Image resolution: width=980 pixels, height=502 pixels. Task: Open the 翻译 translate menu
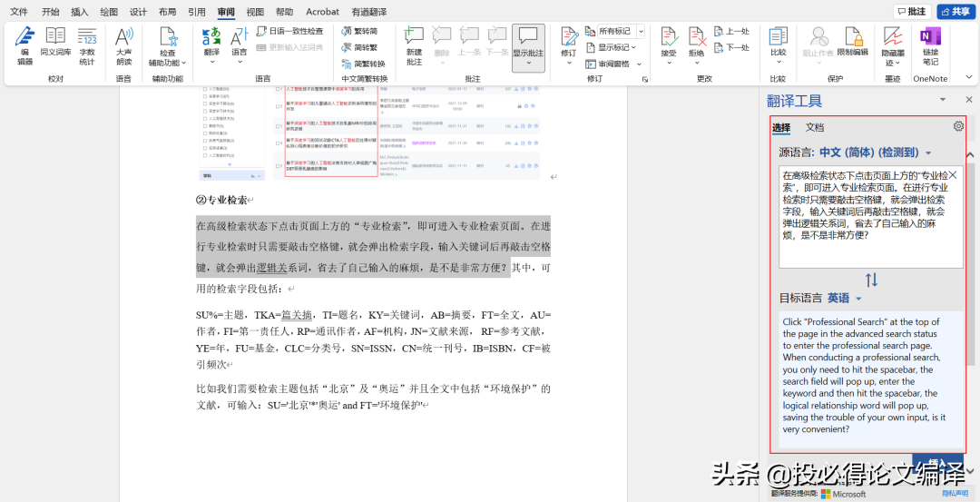pyautogui.click(x=211, y=45)
